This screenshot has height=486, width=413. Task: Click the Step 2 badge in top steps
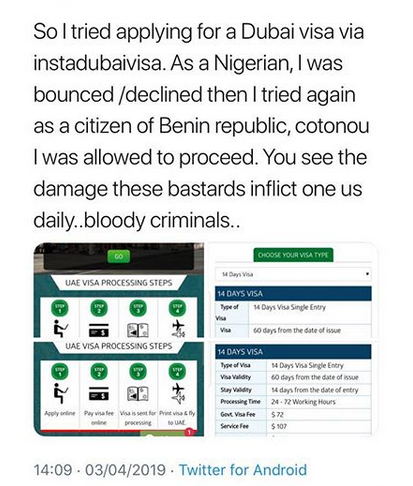tap(99, 308)
